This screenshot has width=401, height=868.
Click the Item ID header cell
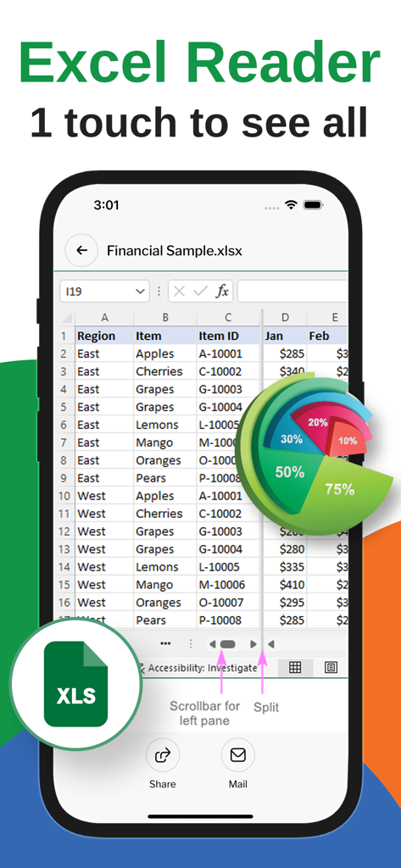[228, 336]
